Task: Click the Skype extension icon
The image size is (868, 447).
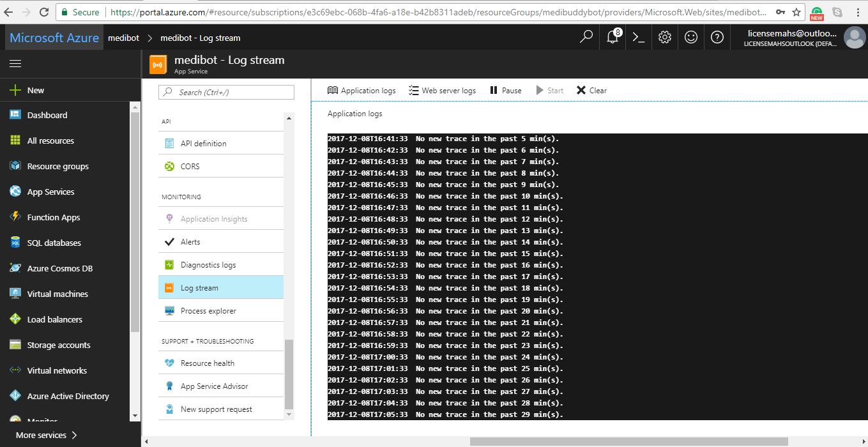Action: point(837,12)
